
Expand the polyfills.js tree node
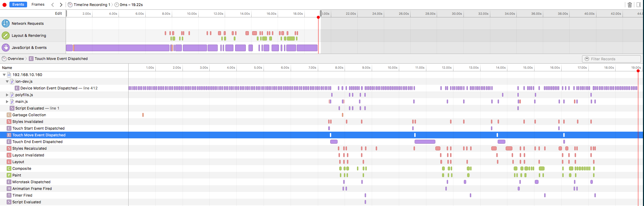click(7, 95)
